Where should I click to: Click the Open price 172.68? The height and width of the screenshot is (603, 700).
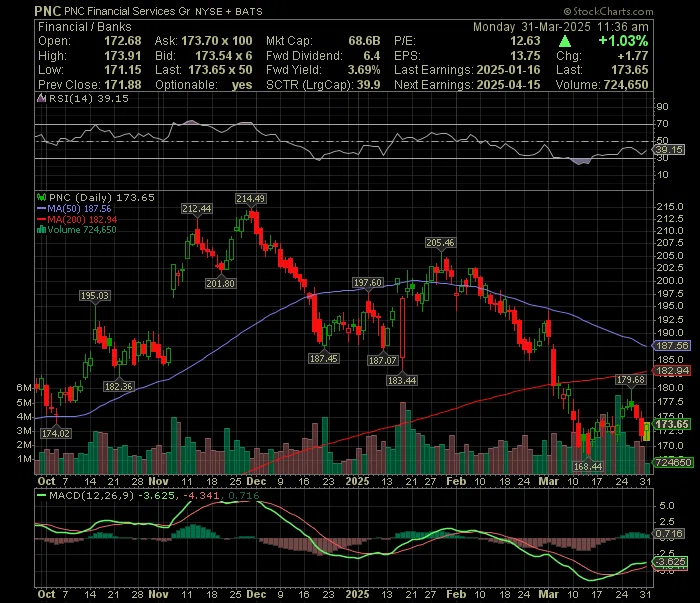pyautogui.click(x=123, y=41)
